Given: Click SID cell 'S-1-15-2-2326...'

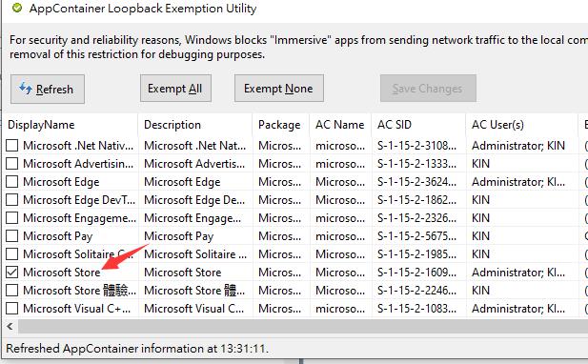Looking at the screenshot, I should (x=417, y=218).
